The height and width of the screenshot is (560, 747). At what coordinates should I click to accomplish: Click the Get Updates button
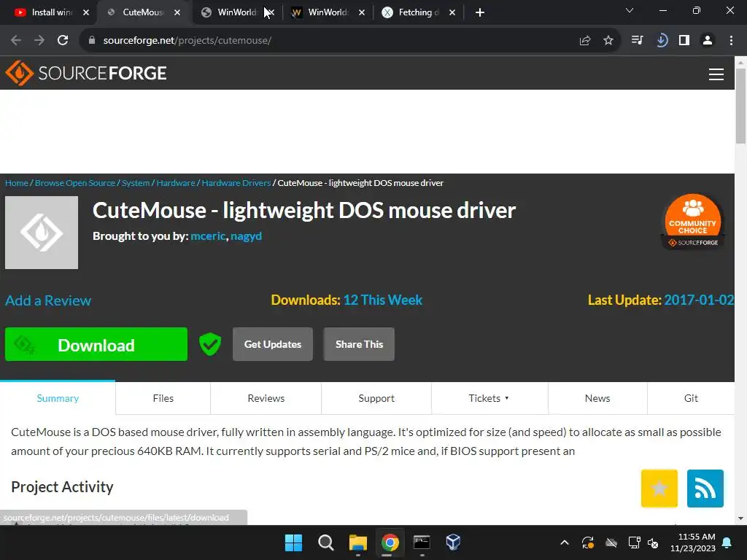click(x=273, y=344)
